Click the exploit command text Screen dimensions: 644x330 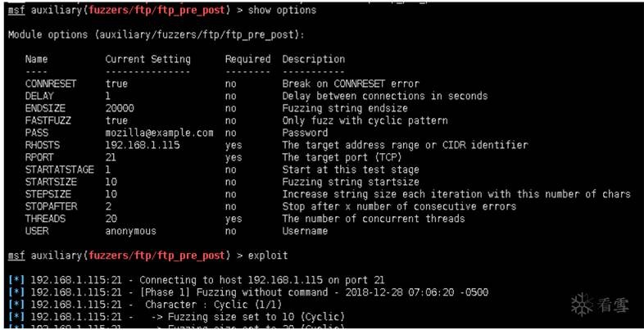coord(268,255)
